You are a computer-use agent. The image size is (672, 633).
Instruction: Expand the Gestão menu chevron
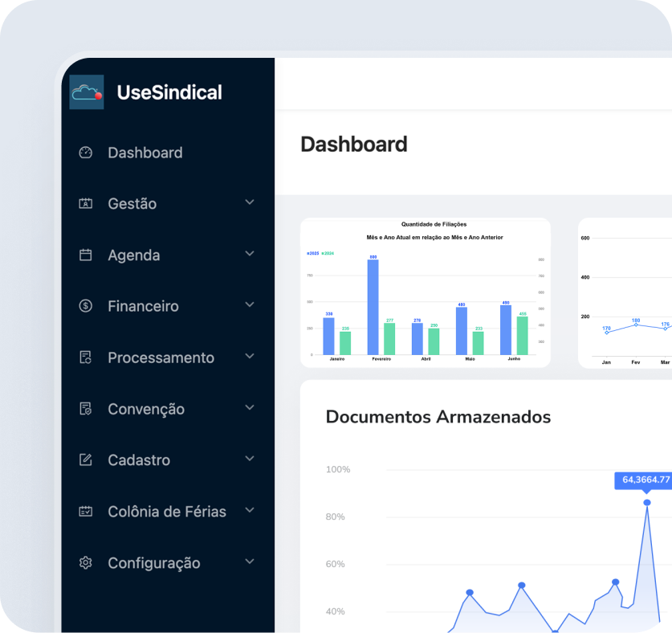coord(250,202)
